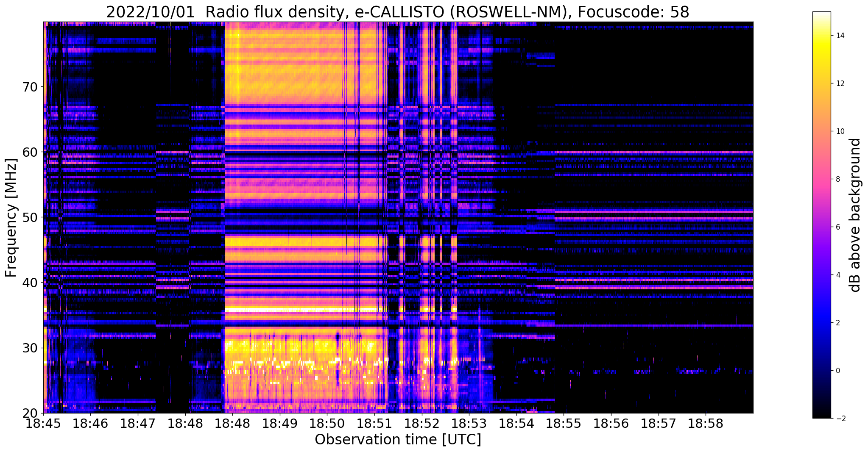Select the 18:52 time tick label
The image size is (868, 452).
click(x=422, y=423)
